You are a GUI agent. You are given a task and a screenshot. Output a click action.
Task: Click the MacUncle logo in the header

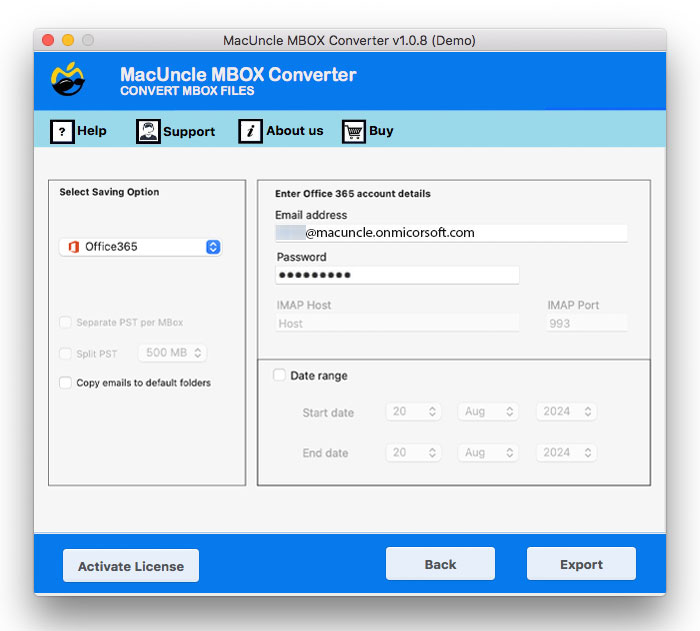(67, 79)
